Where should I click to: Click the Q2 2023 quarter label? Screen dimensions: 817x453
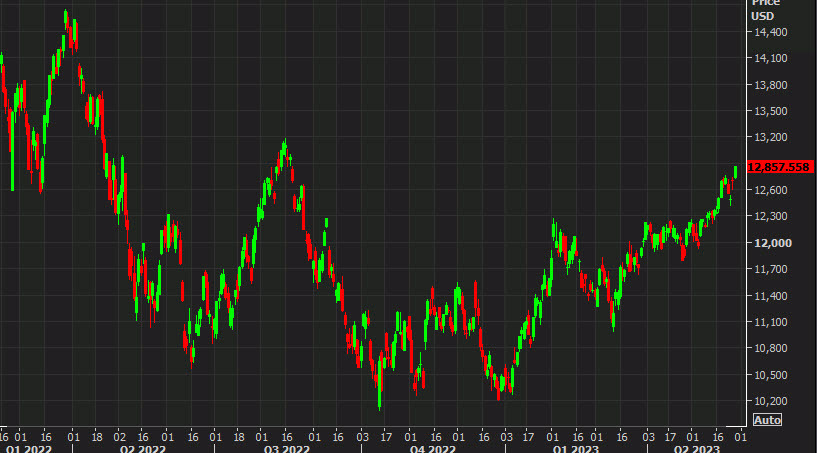[697, 449]
